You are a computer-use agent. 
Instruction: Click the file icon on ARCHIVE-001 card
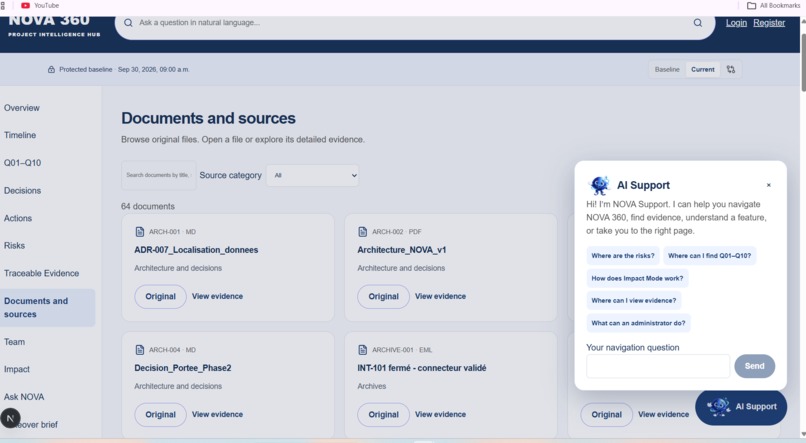(362, 350)
